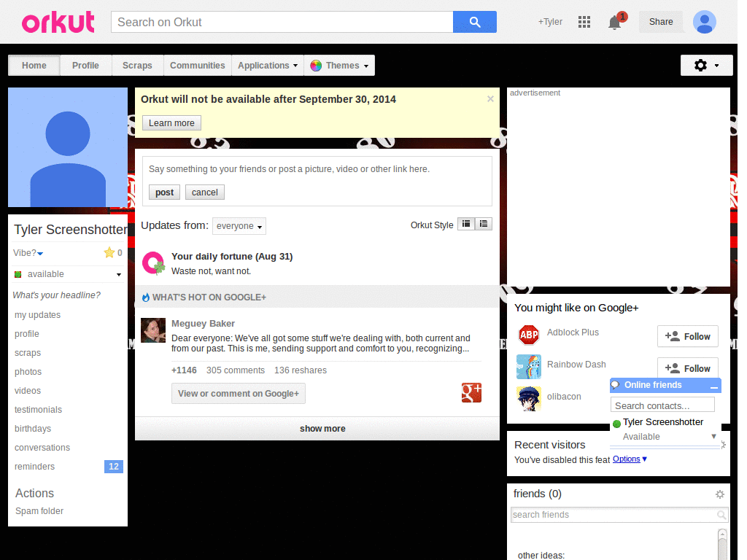
Task: Click the Meguey Baker name link
Action: point(203,324)
